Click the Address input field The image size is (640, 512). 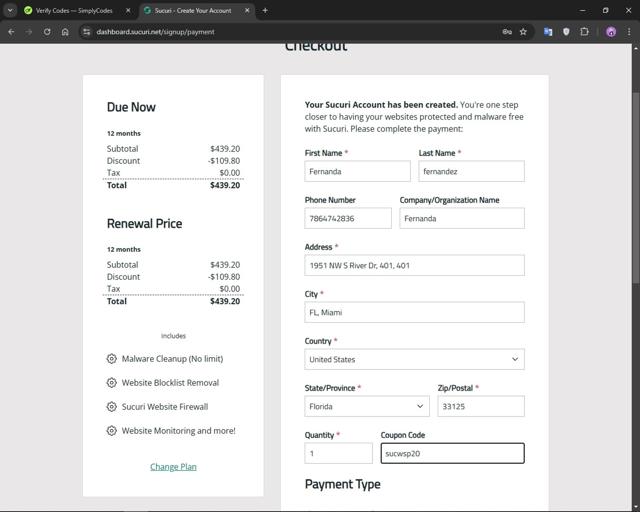point(414,265)
